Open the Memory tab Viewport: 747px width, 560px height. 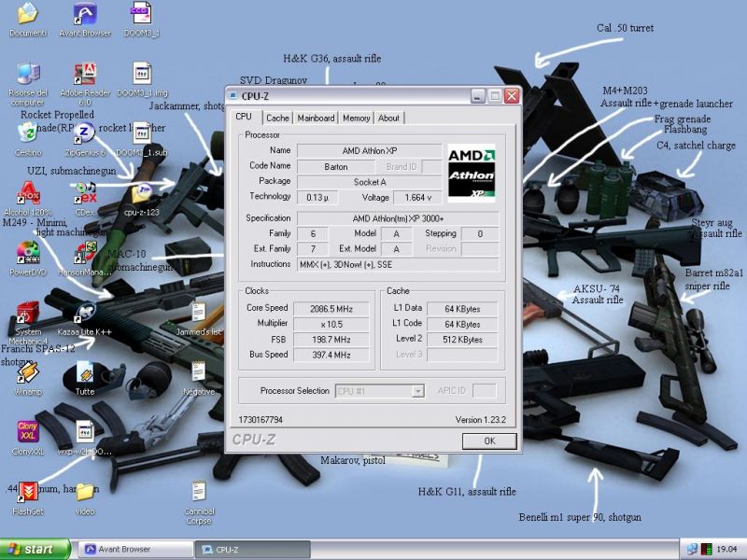coord(356,118)
